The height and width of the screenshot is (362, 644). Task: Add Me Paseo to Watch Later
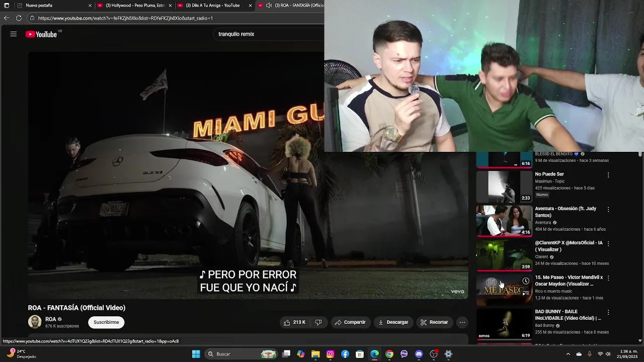coord(526,281)
